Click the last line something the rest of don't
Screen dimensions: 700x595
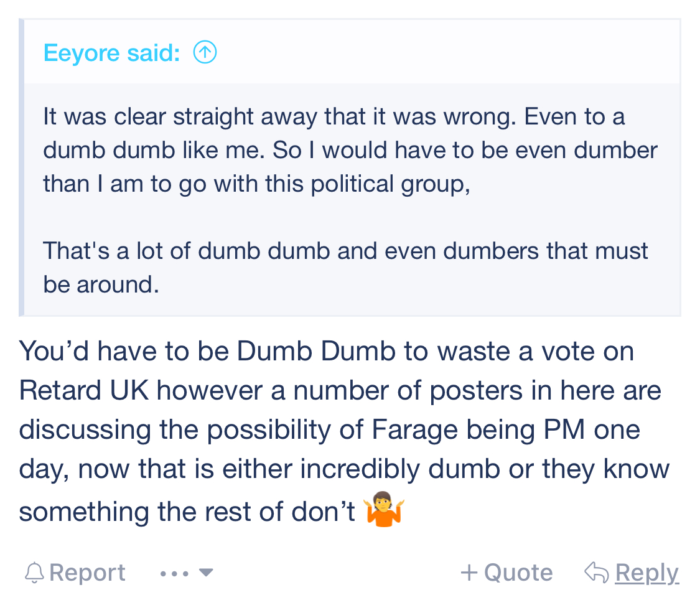tap(187, 512)
